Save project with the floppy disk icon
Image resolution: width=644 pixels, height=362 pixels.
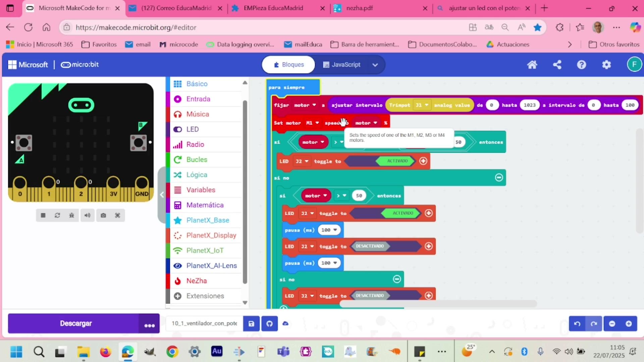tap(251, 324)
